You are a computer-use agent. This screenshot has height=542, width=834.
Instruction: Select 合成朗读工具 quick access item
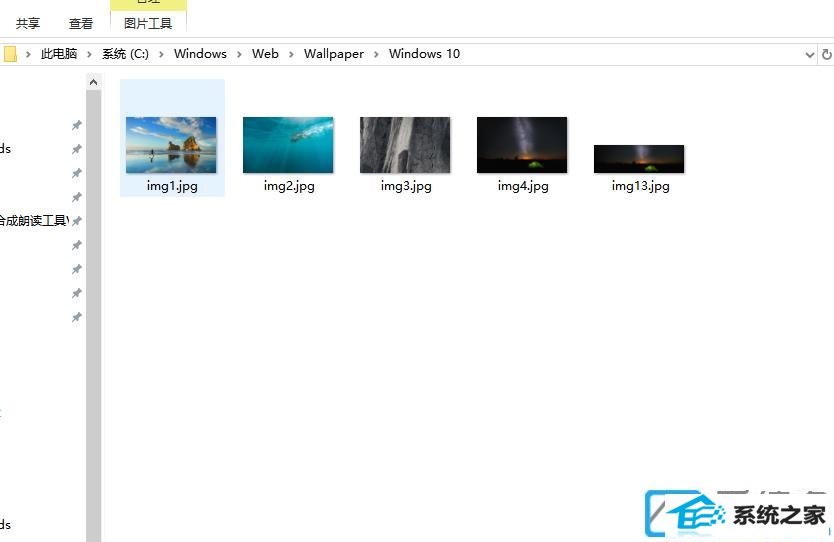click(34, 221)
